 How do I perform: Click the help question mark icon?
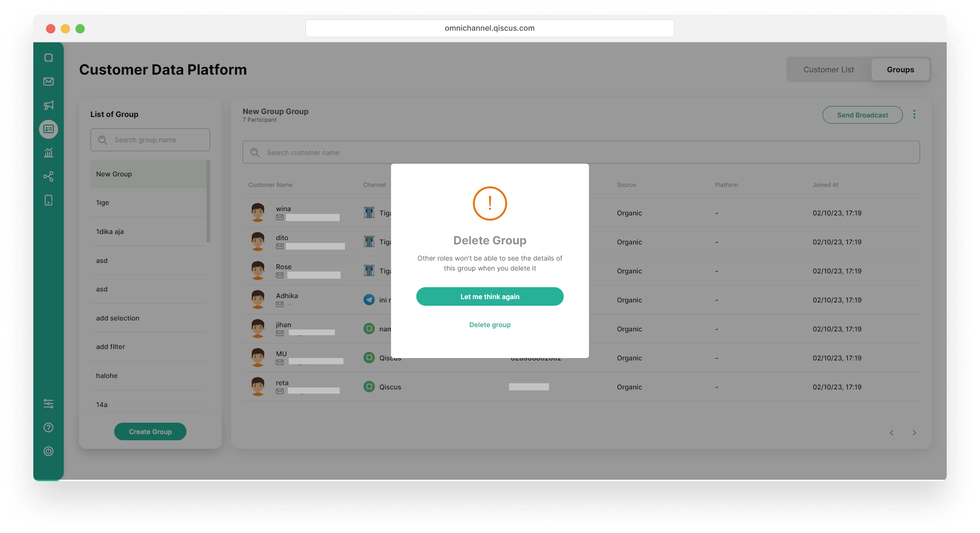click(x=49, y=427)
